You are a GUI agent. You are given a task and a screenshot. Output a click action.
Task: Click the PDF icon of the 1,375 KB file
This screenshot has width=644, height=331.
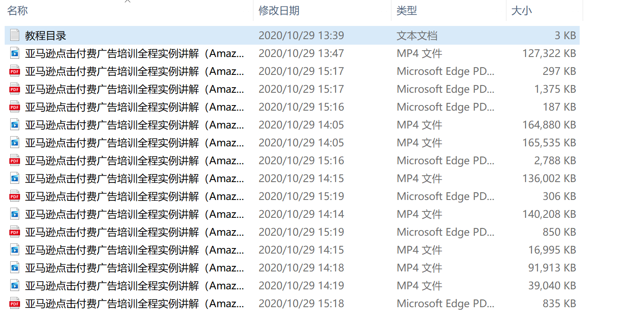[x=15, y=89]
